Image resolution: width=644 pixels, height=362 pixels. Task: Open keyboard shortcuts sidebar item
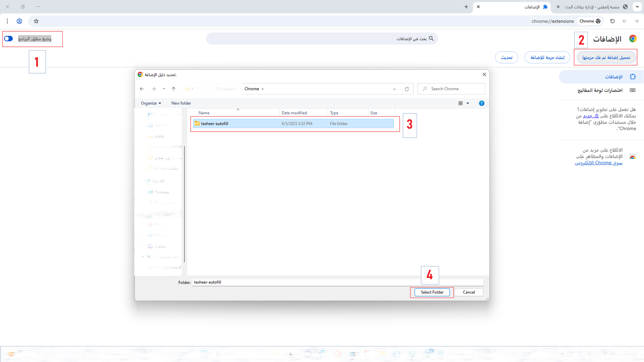(x=600, y=90)
